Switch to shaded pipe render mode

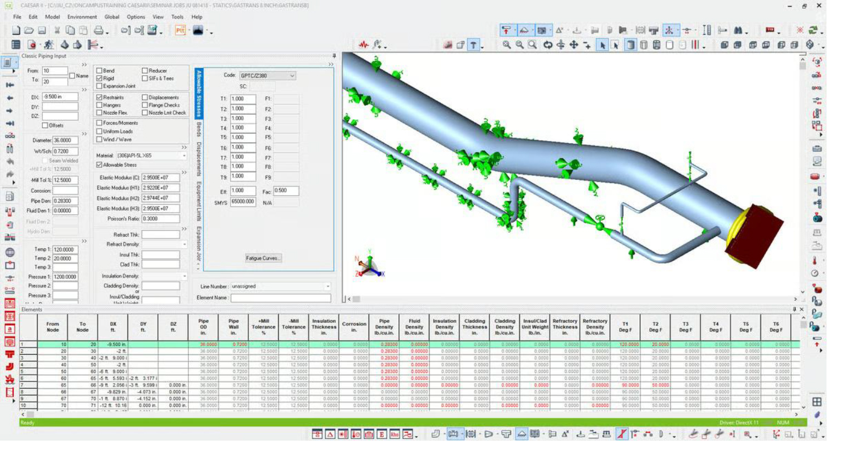[x=630, y=45]
